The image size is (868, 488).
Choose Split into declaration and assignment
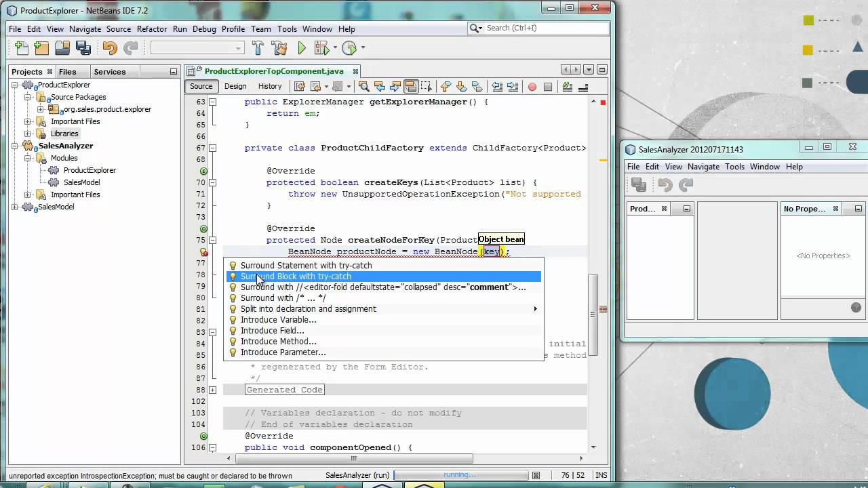click(x=383, y=309)
